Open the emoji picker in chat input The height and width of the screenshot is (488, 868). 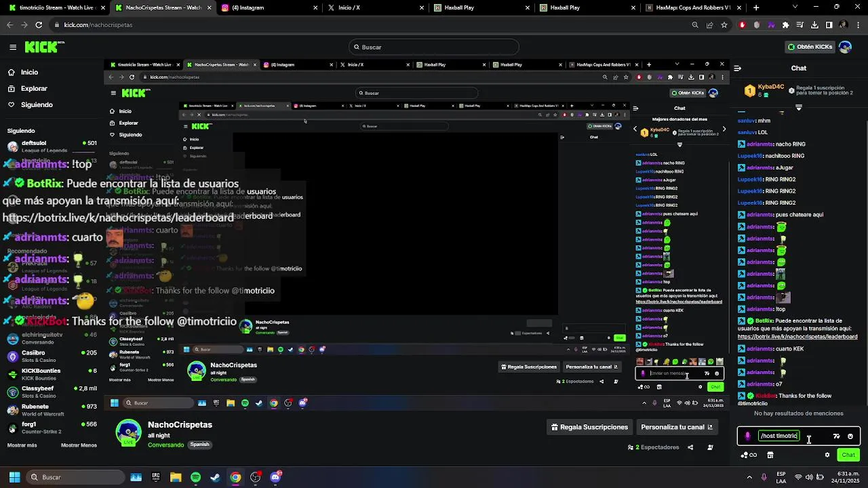(850, 436)
